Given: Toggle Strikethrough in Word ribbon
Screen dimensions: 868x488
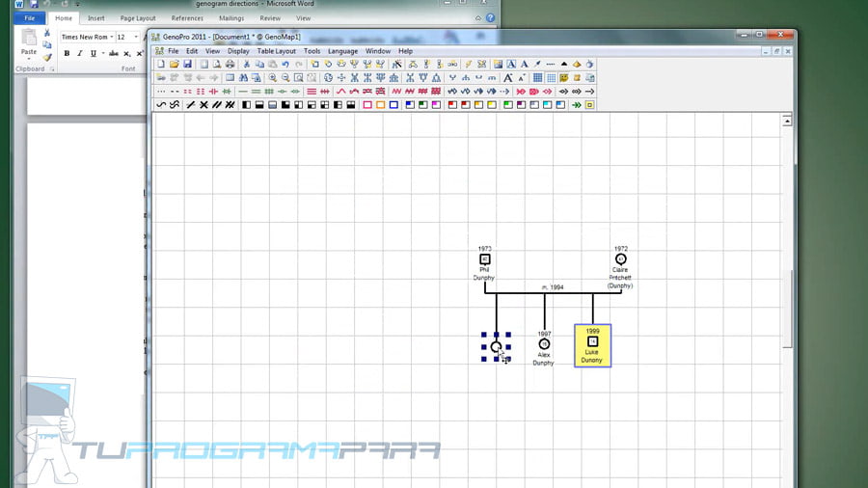Looking at the screenshot, I should point(114,54).
